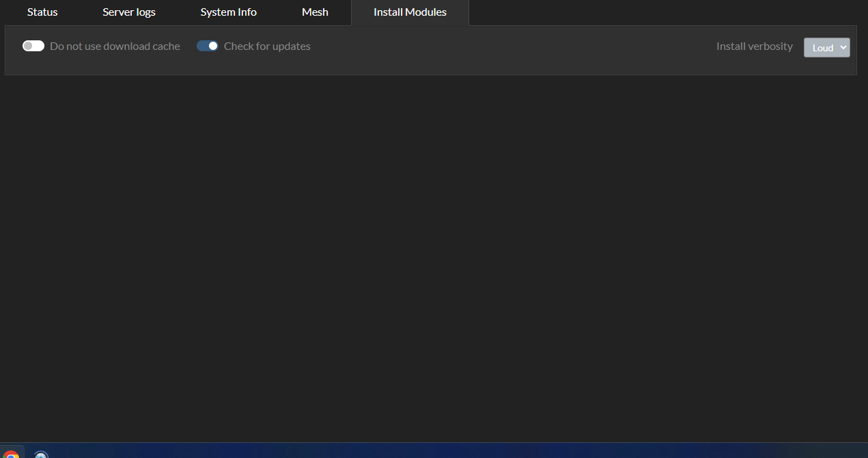This screenshot has width=868, height=458.
Task: Switch to the Status tab
Action: 42,12
